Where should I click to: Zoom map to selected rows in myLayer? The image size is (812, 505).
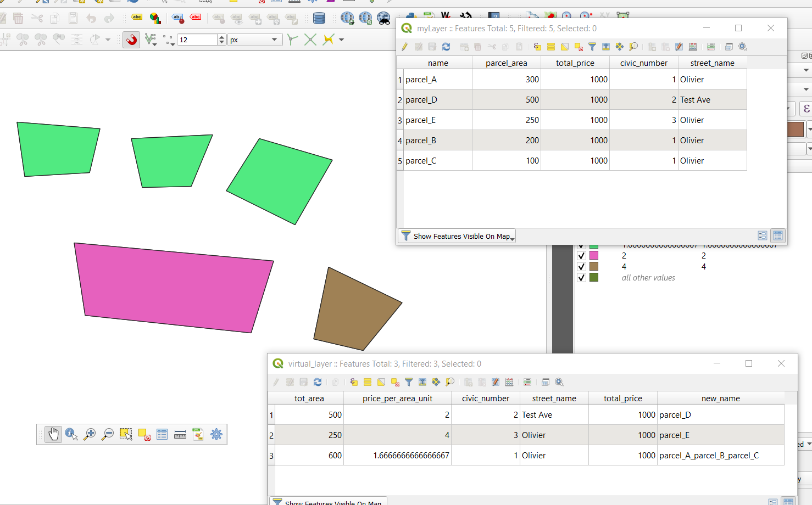633,47
